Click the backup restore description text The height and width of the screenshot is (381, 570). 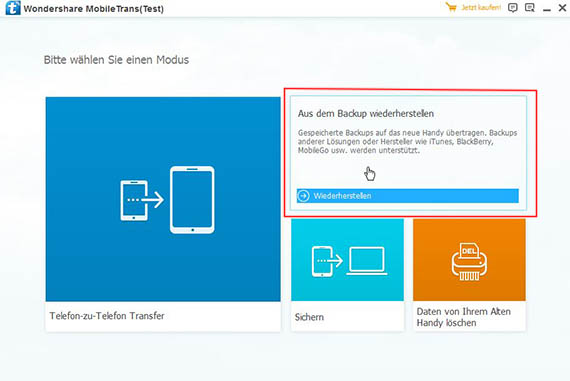(407, 141)
